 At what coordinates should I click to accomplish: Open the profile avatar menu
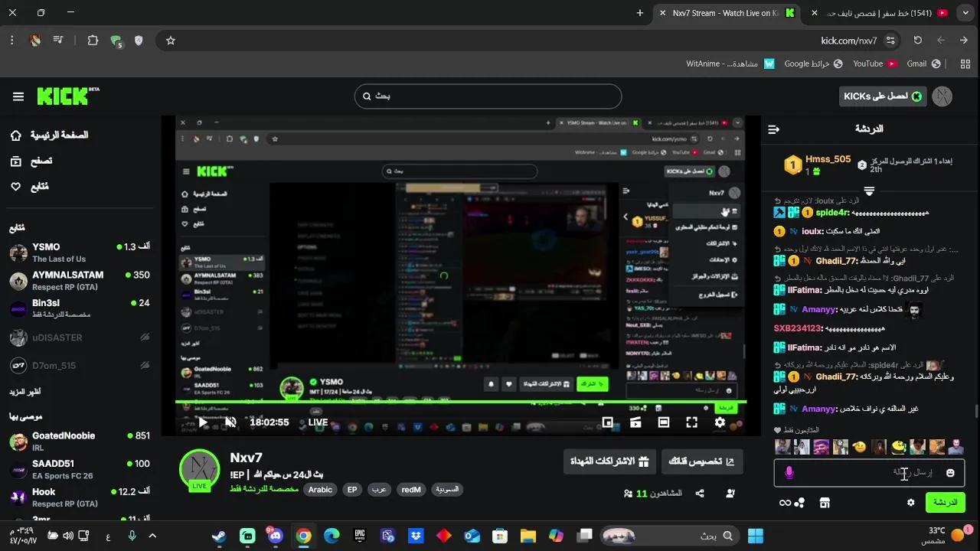click(x=942, y=96)
